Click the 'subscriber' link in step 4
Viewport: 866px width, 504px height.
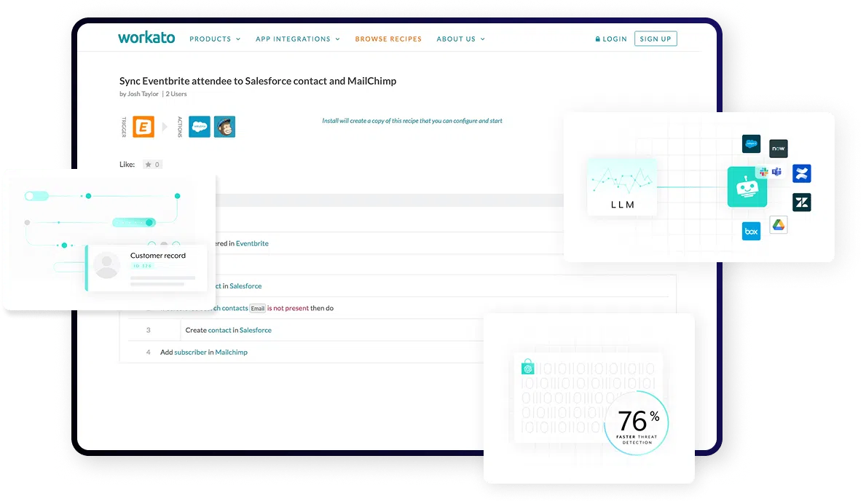point(191,353)
